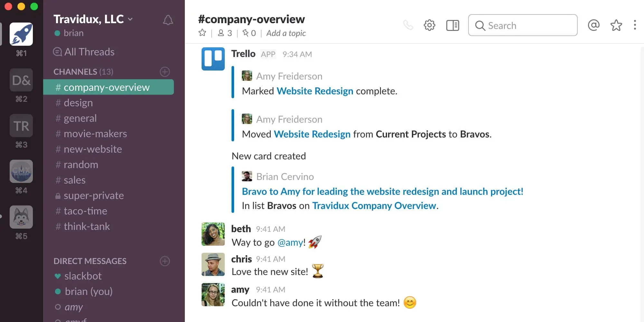Create a new channel with the plus icon

tap(165, 71)
